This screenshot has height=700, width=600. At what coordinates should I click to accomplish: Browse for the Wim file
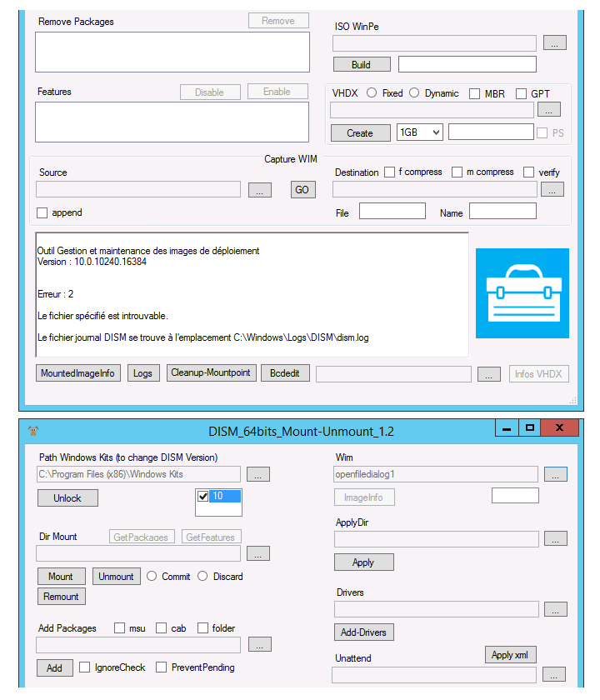[555, 474]
